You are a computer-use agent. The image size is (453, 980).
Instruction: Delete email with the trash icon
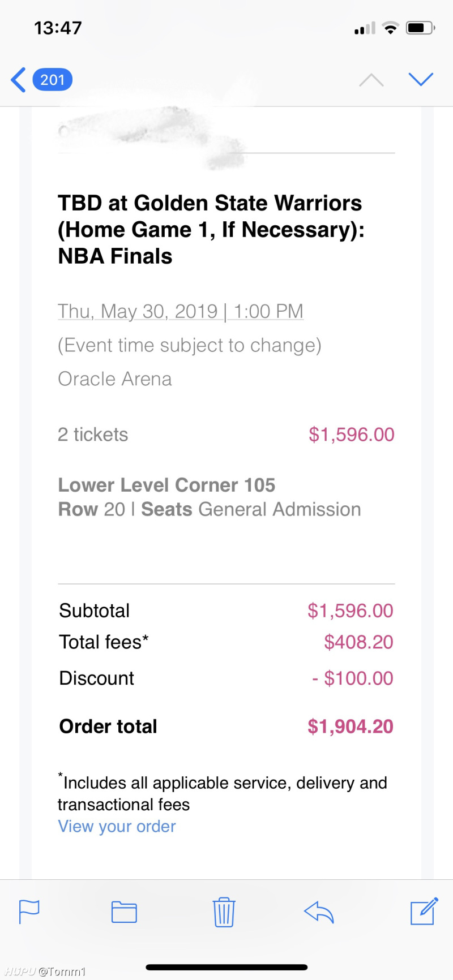(224, 912)
